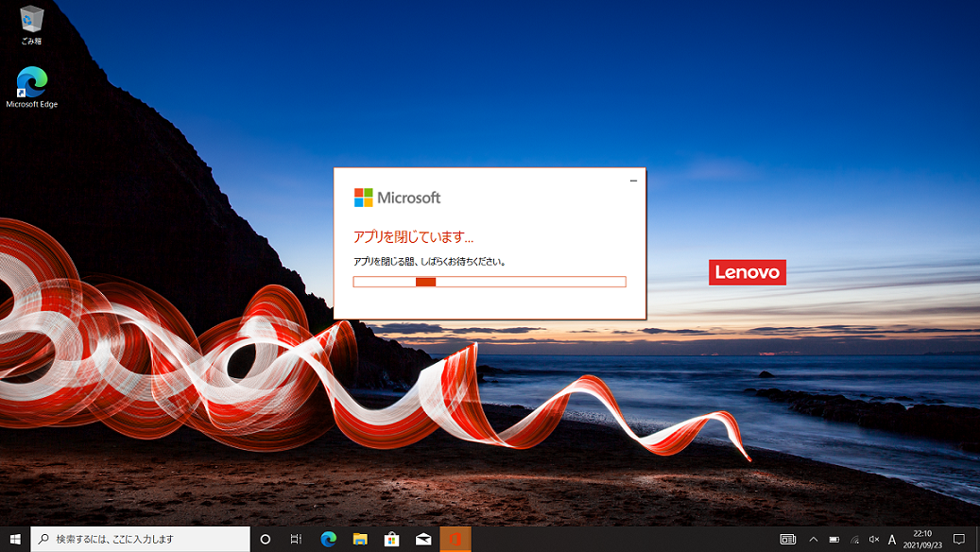Image resolution: width=980 pixels, height=552 pixels.
Task: Open the Recycle Bin desktop icon
Action: 31,25
